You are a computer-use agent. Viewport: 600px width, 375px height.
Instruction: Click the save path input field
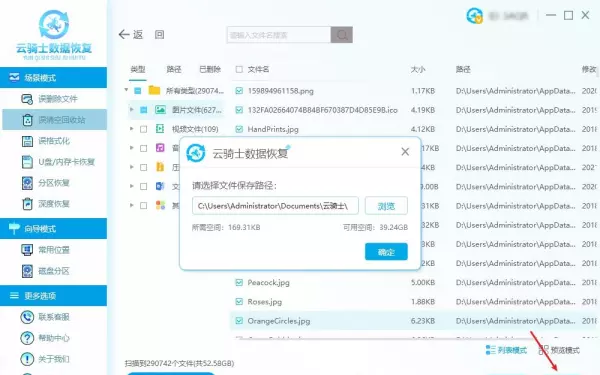(275, 206)
